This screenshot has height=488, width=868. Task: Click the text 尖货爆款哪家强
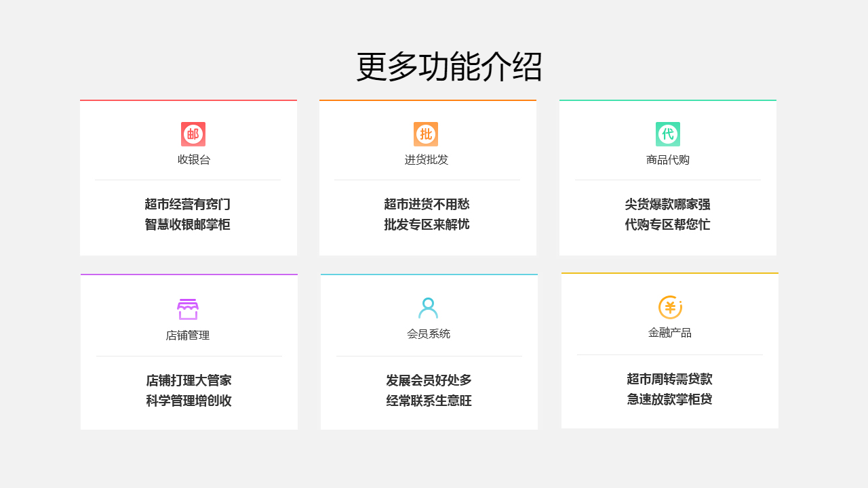[668, 204]
